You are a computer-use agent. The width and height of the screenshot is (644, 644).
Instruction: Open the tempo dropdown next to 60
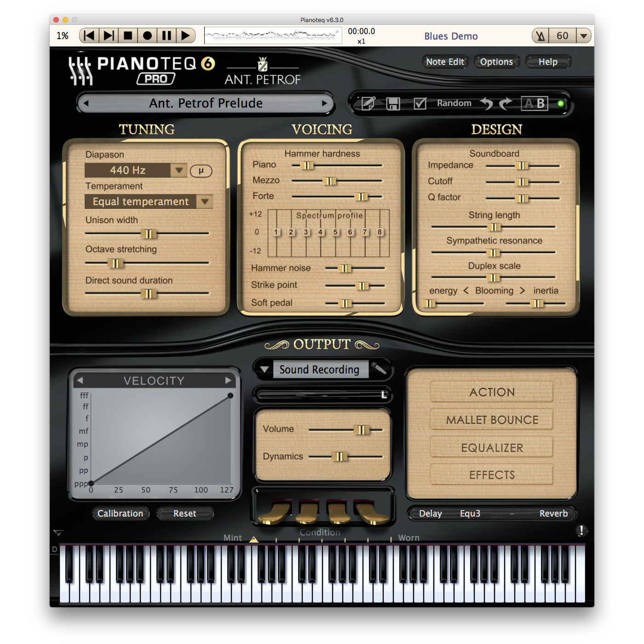(584, 35)
